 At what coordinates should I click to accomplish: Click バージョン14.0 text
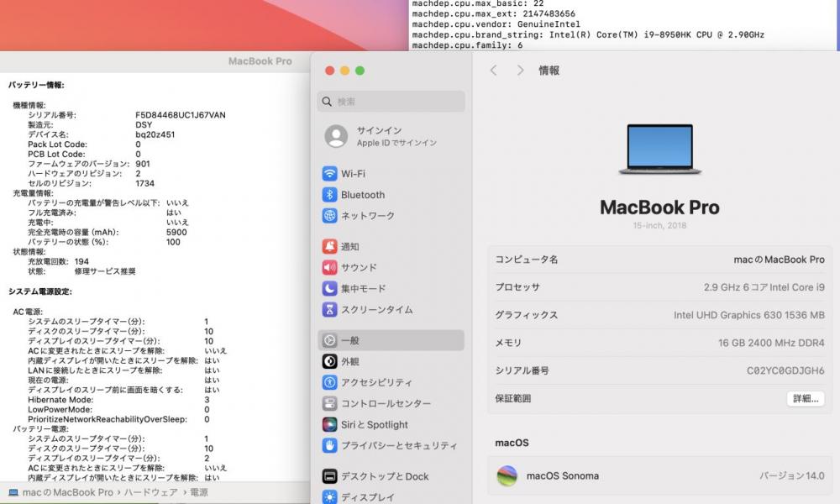pyautogui.click(x=792, y=475)
